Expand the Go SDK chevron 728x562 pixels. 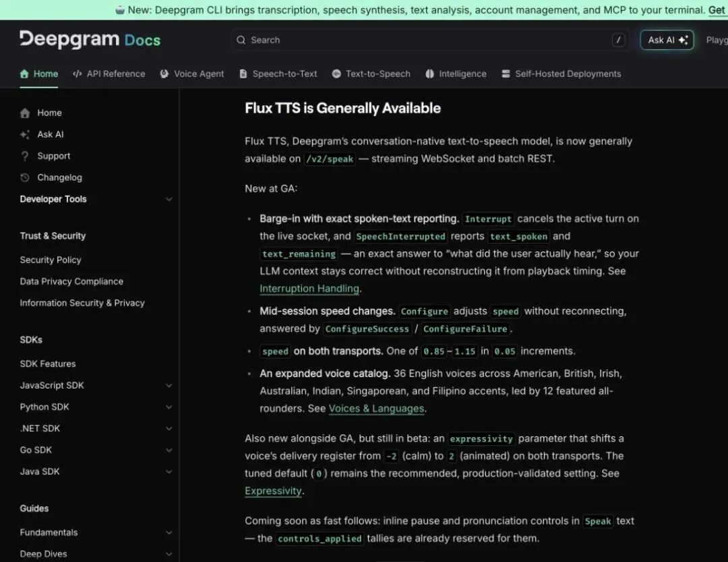[x=169, y=450]
